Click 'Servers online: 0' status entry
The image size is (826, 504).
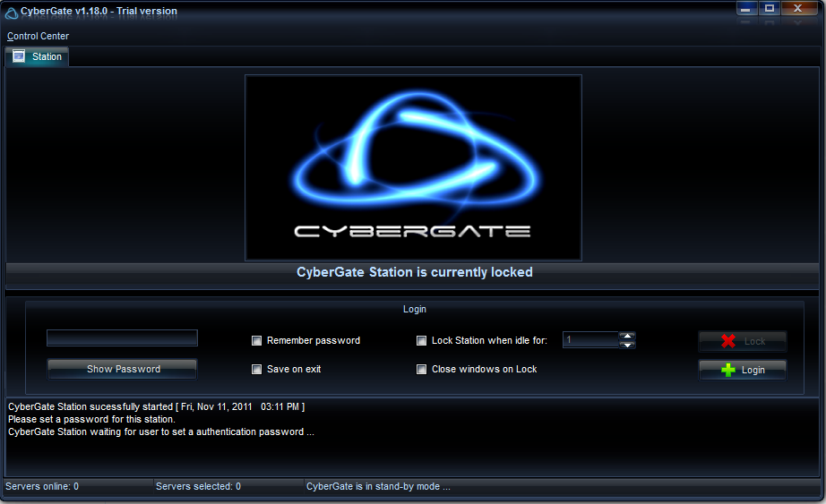point(42,486)
